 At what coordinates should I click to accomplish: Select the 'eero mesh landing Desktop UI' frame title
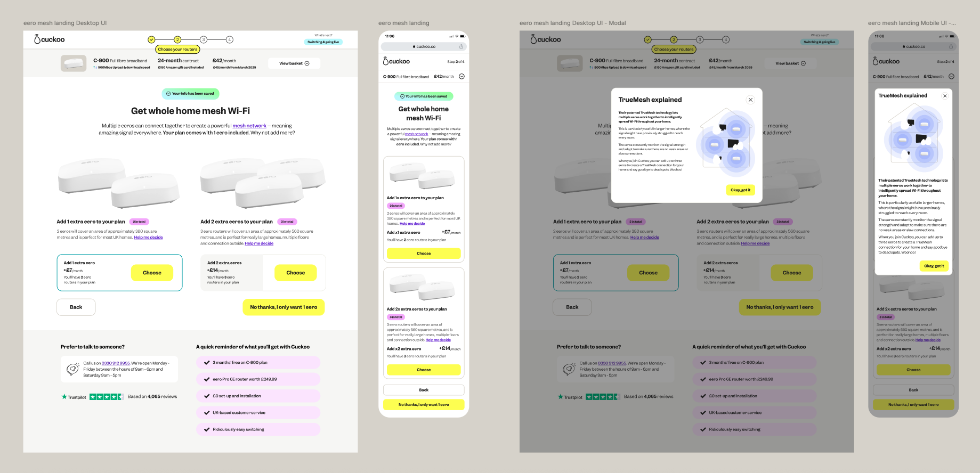(x=65, y=23)
